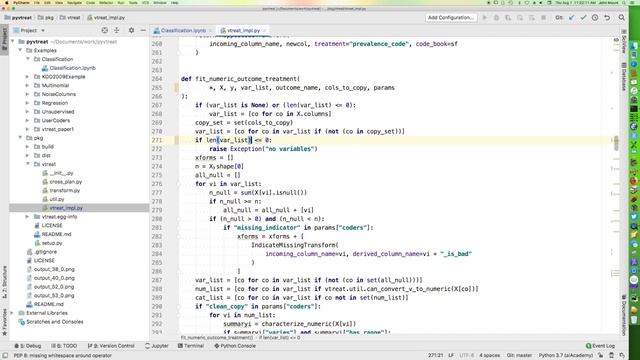Open vtreat_impl.py in the project tree
640x360 pixels.
[x=65, y=208]
